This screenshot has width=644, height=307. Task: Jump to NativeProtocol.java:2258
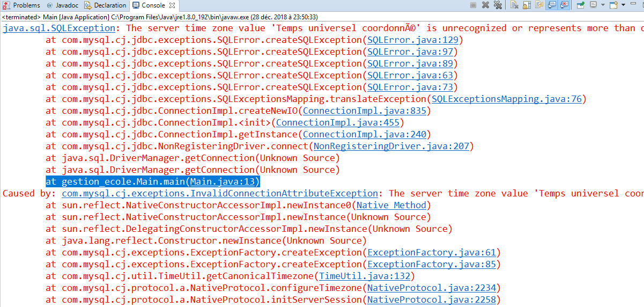pyautogui.click(x=431, y=299)
